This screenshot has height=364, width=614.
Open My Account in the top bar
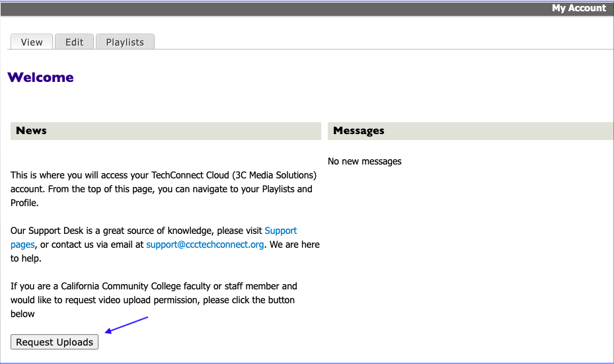[x=578, y=9]
